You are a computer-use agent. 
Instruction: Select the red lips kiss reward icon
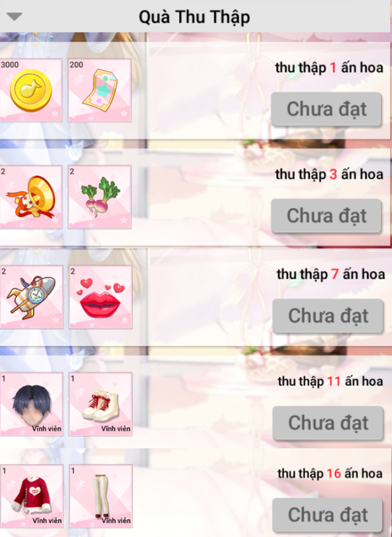click(x=101, y=297)
